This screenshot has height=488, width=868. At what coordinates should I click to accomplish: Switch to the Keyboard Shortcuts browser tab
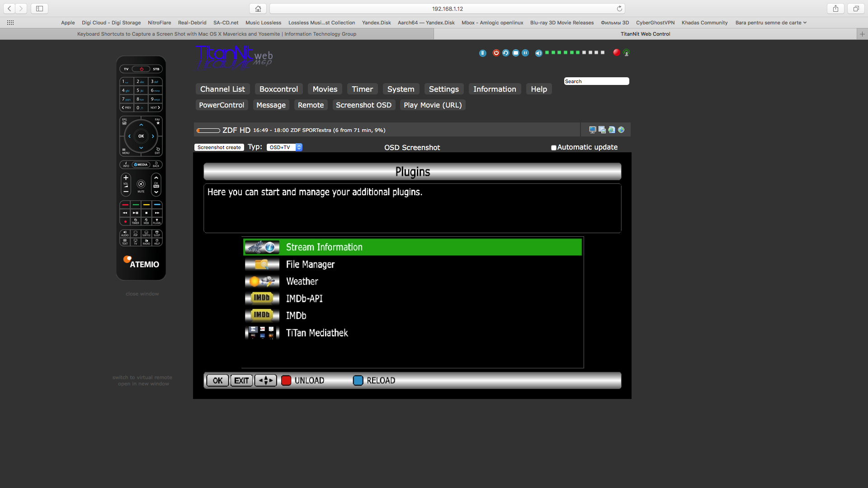217,34
